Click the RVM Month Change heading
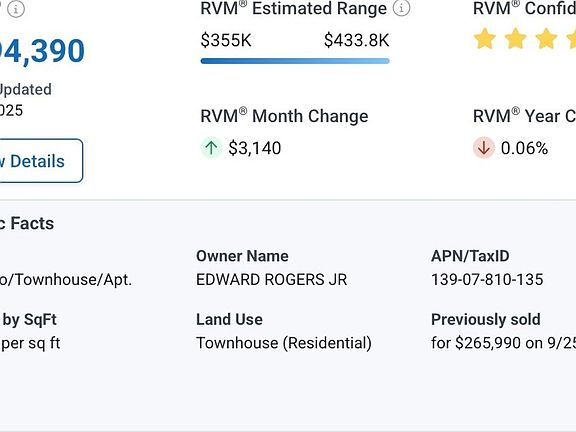This screenshot has width=576, height=432. [x=284, y=116]
